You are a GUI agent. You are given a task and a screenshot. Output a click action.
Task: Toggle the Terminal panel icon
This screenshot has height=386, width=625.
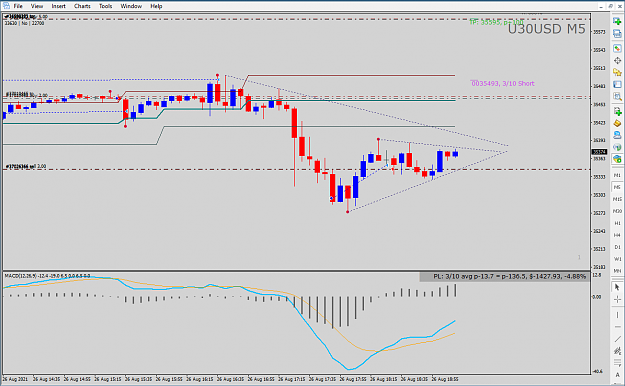coord(617,85)
